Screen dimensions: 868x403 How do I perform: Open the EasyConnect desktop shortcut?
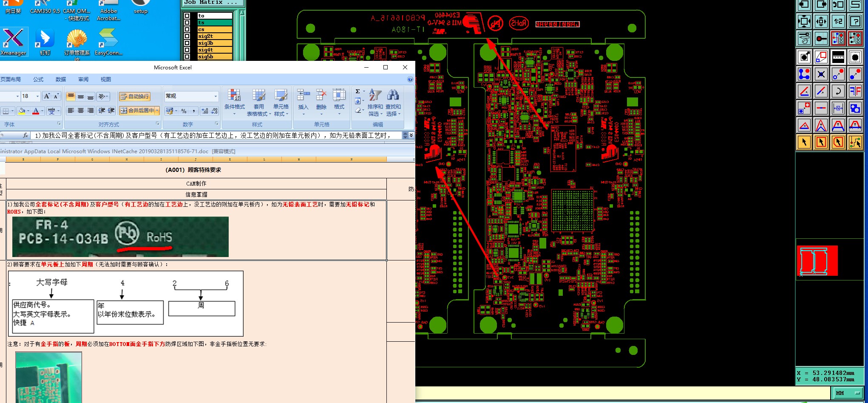tap(108, 42)
